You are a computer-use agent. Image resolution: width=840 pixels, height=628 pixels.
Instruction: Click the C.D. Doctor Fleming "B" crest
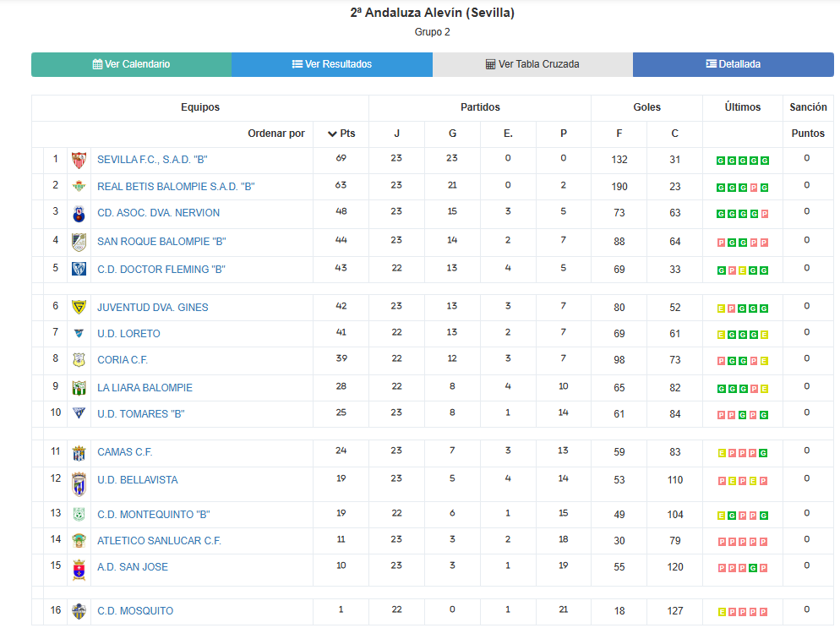point(79,269)
